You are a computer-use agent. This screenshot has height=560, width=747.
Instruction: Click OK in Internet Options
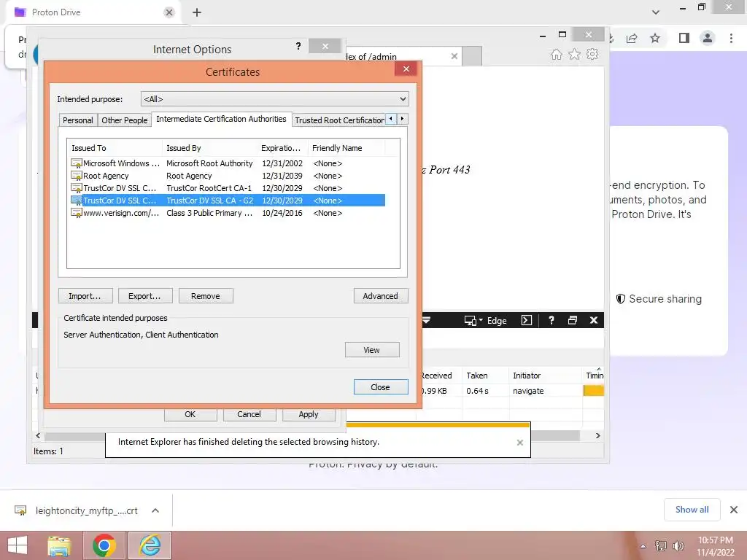(x=190, y=414)
